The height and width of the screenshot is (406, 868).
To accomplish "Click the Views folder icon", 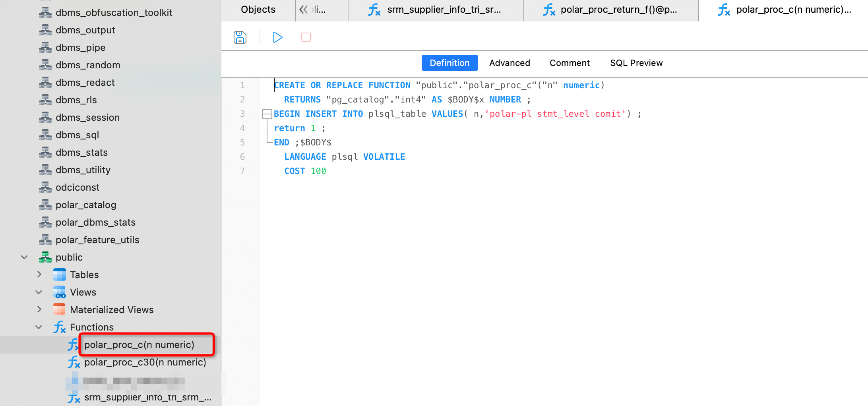I will pyautogui.click(x=60, y=292).
